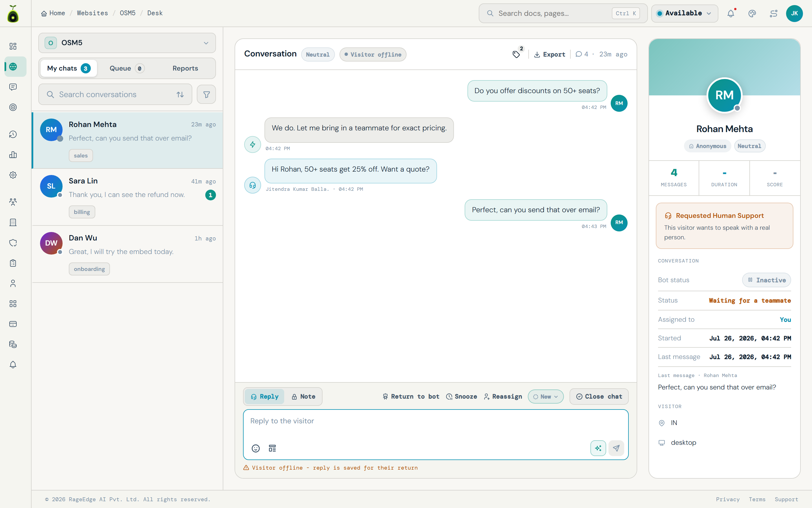Open the customization sliders icon in top bar
Image resolution: width=812 pixels, height=508 pixels.
click(773, 14)
